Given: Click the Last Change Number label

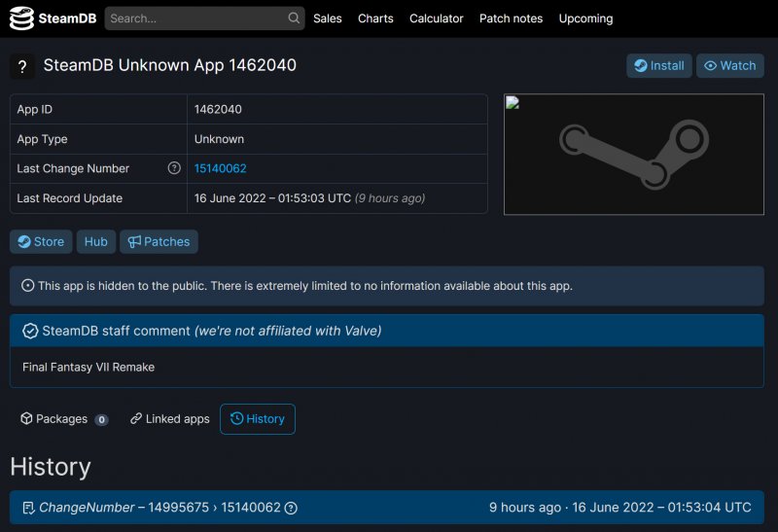Looking at the screenshot, I should click(x=73, y=168).
